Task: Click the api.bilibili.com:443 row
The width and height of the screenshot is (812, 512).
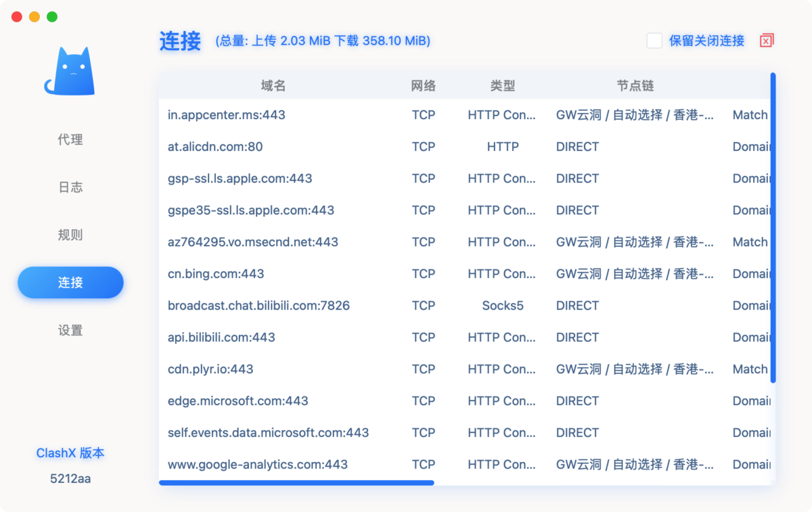Action: tap(465, 338)
